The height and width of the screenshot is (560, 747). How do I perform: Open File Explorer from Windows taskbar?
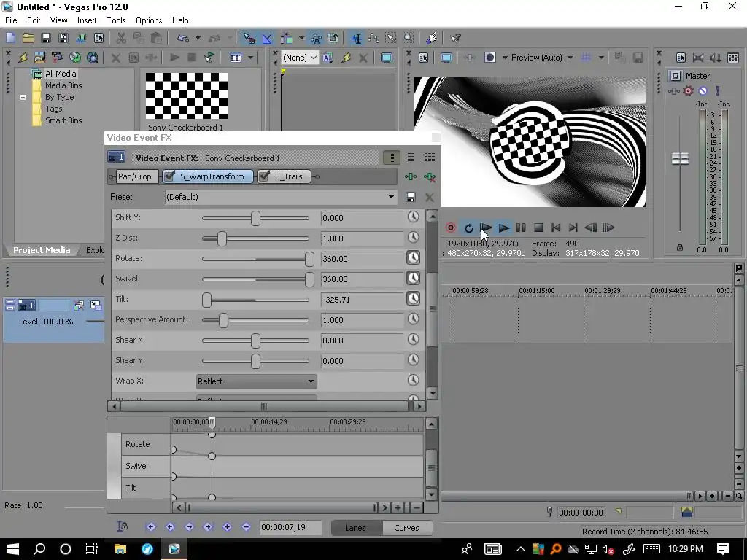120,549
